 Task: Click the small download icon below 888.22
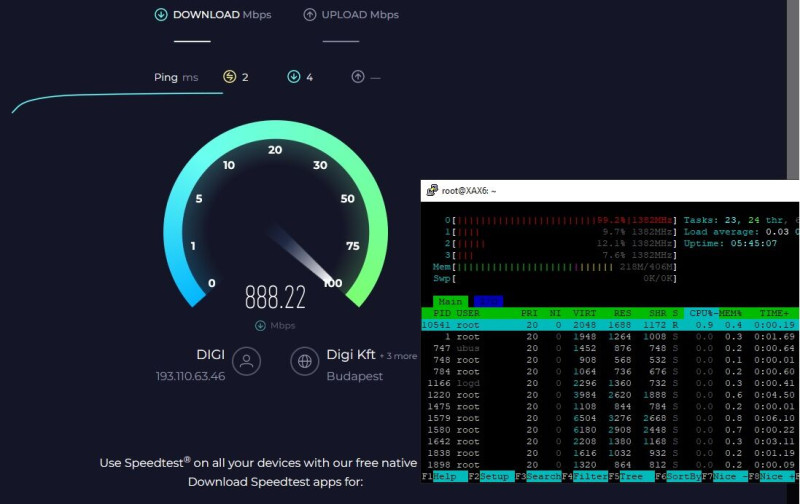pos(260,325)
